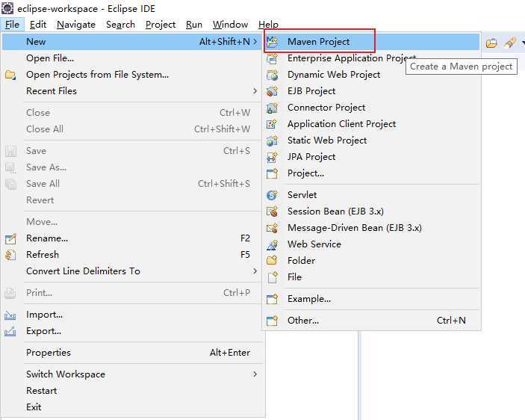Image resolution: width=525 pixels, height=420 pixels.
Task: Click the Web Service icon
Action: tap(273, 244)
